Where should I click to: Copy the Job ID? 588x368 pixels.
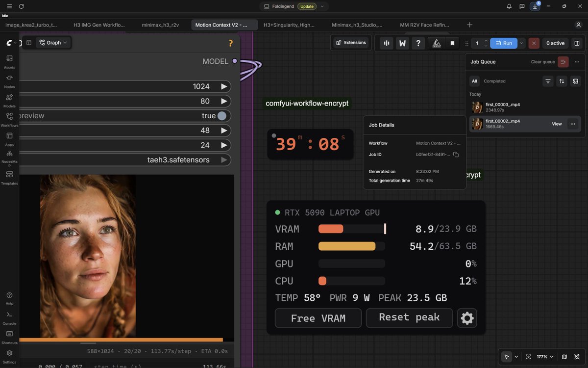456,155
